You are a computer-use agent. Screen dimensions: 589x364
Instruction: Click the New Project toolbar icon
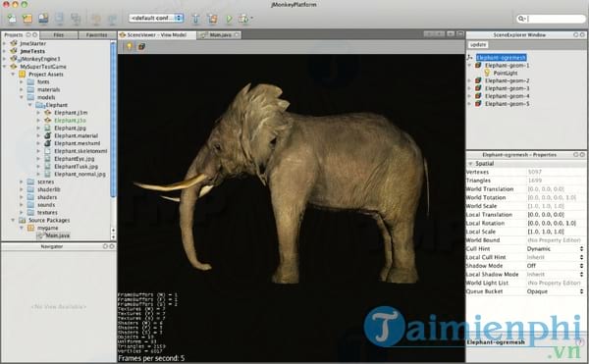click(27, 18)
